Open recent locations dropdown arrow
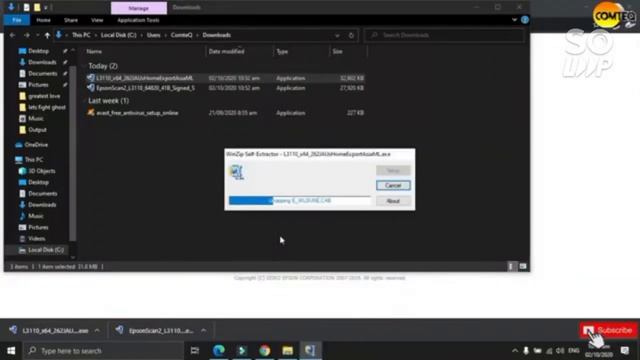Viewport: 640px width, 360px height. pyautogui.click(x=37, y=36)
